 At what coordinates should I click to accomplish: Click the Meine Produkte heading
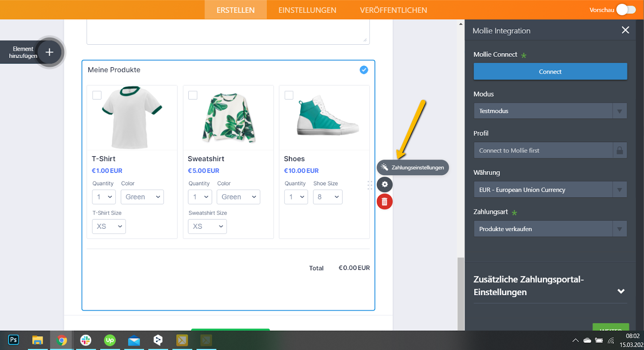114,70
